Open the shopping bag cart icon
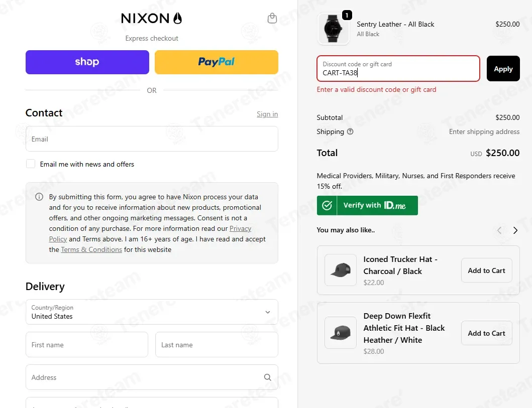The width and height of the screenshot is (532, 408). (x=272, y=18)
